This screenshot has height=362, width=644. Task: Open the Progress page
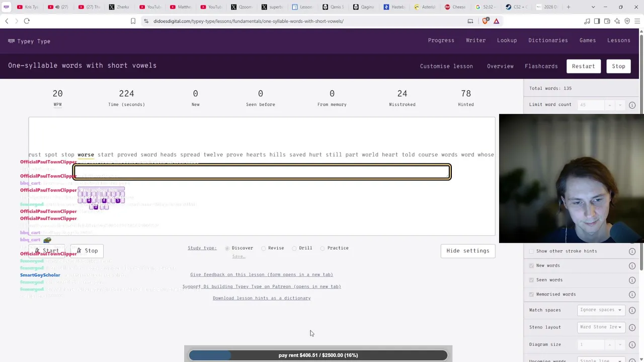point(441,41)
